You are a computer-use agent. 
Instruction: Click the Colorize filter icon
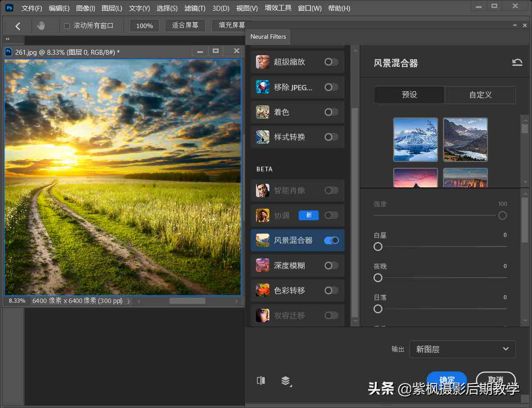(x=262, y=112)
